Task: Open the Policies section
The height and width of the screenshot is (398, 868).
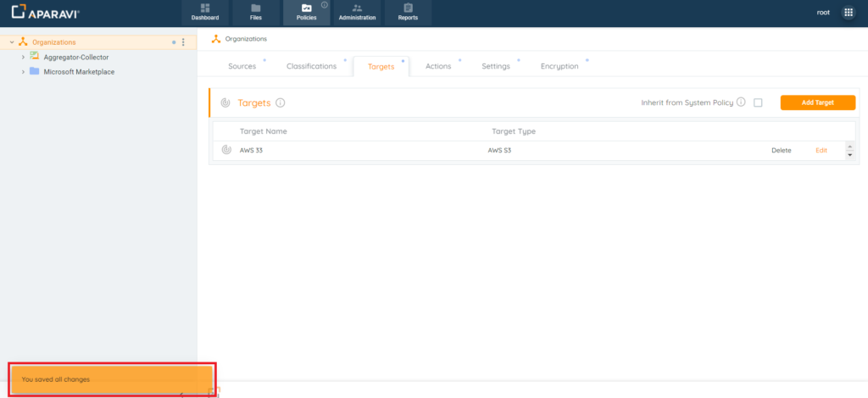Action: pos(306,13)
